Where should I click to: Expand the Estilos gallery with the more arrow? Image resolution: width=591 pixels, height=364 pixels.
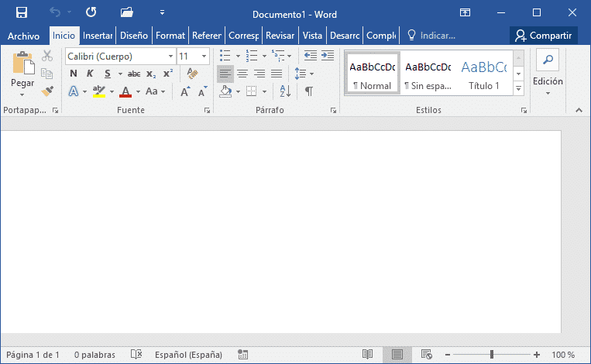pos(518,88)
